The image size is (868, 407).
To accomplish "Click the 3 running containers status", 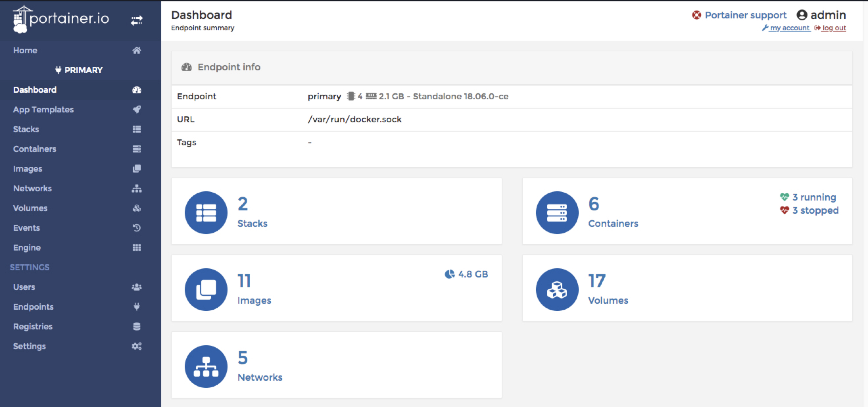I will point(813,197).
